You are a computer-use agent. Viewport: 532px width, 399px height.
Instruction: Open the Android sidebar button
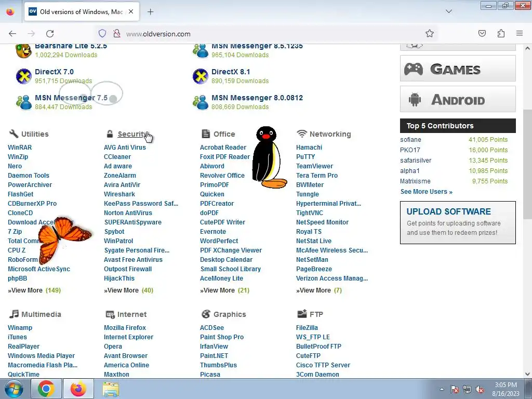tap(458, 99)
